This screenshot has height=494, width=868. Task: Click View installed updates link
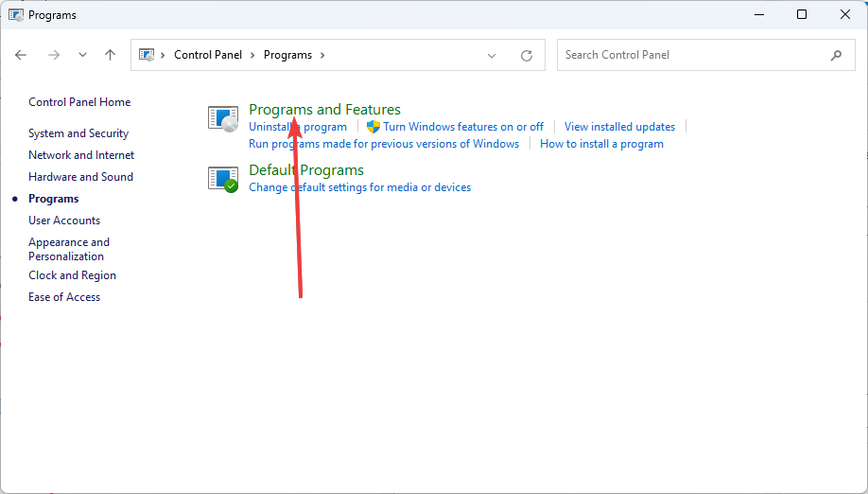619,127
